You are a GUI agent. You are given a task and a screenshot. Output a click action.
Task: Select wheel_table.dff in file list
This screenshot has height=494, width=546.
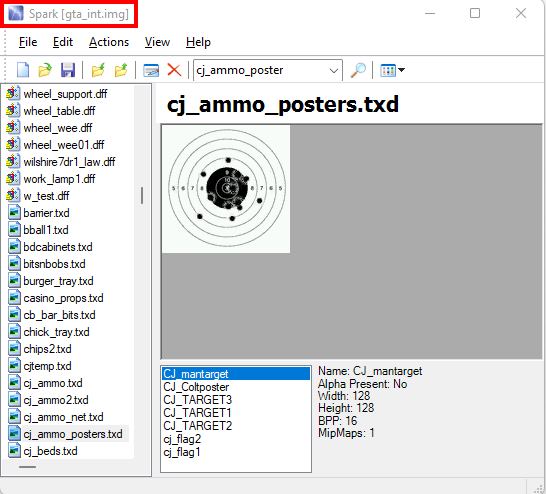59,111
